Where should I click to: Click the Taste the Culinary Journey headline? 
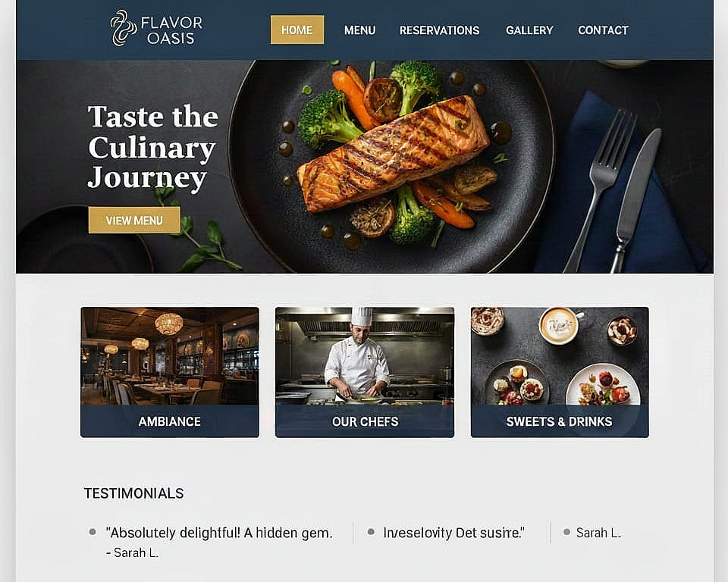click(x=152, y=147)
